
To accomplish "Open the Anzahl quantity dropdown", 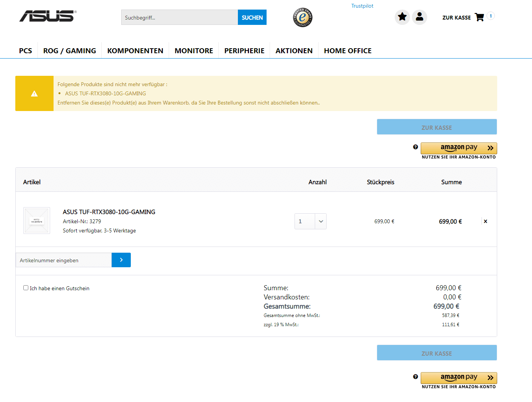I will [x=321, y=221].
